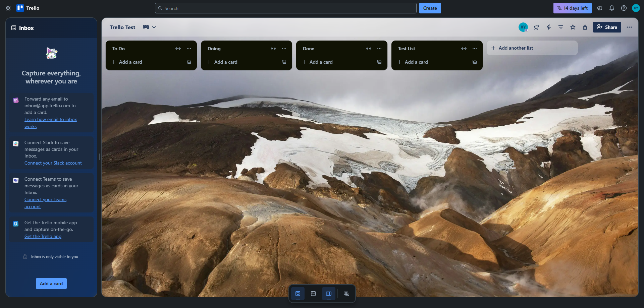Image resolution: width=644 pixels, height=308 pixels.
Task: Star the Trello Test board
Action: [x=573, y=27]
